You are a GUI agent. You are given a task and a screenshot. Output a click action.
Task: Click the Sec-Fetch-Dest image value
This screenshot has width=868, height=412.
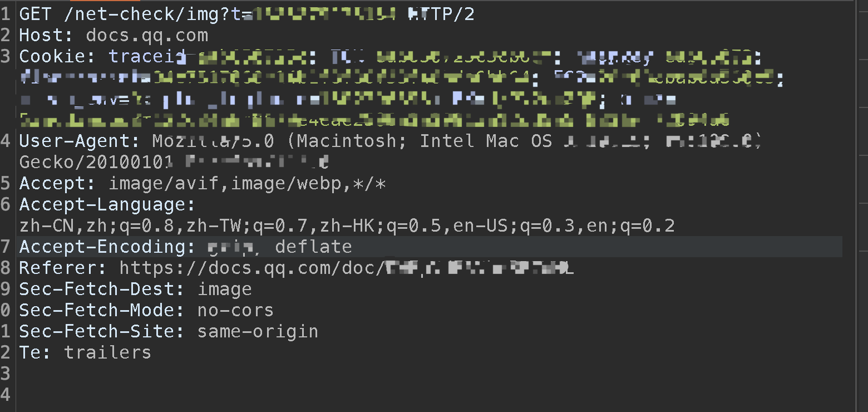[224, 290]
